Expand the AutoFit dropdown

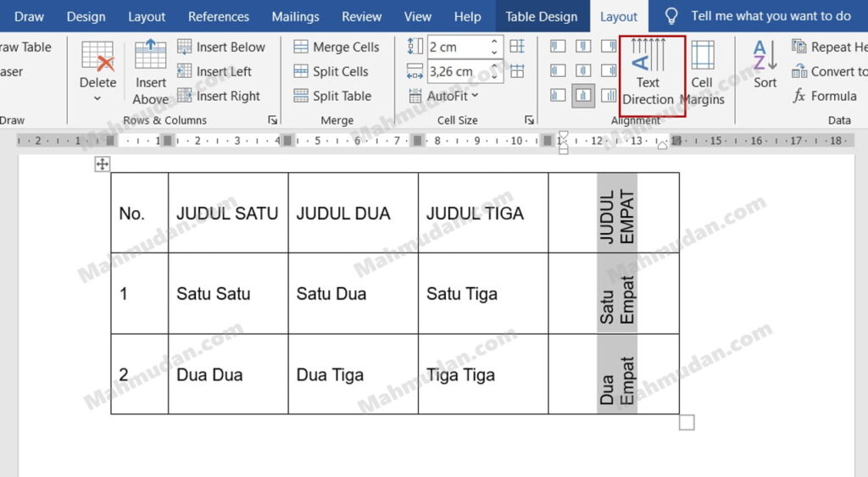point(444,97)
